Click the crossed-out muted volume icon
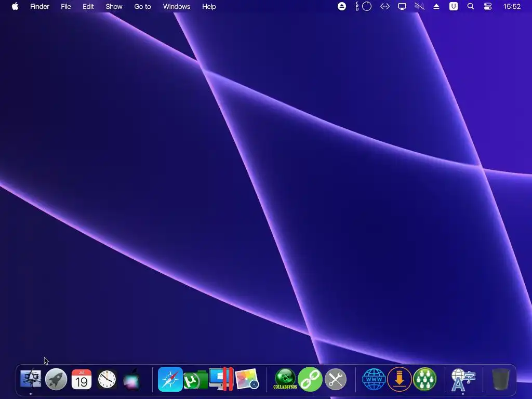 point(419,6)
